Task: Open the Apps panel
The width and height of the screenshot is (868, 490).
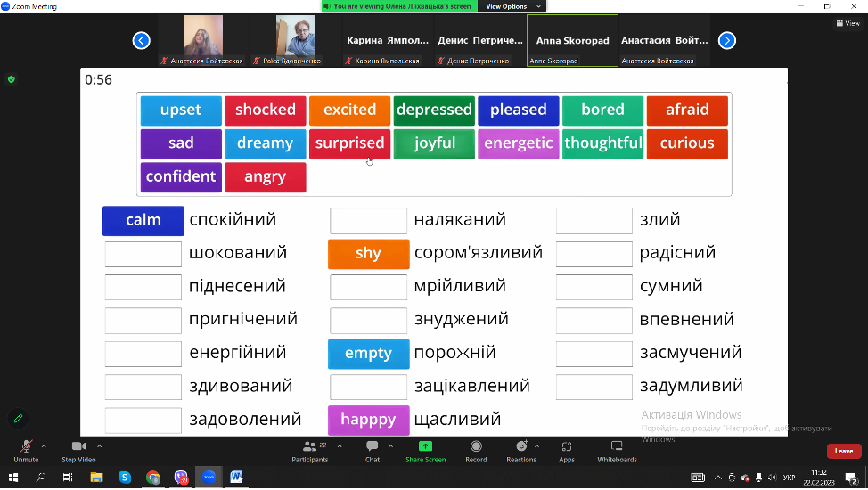Action: 567,447
